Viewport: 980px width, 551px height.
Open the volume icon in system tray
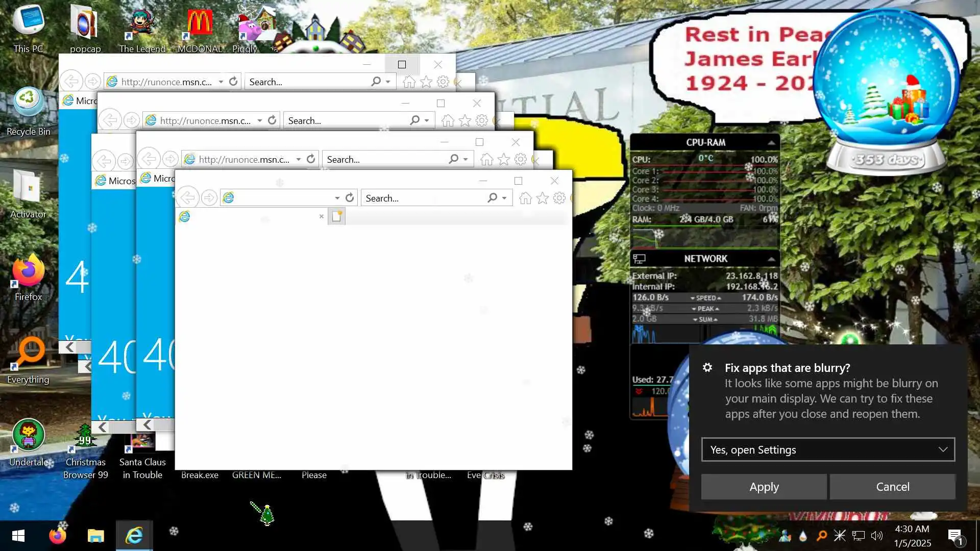pos(876,536)
